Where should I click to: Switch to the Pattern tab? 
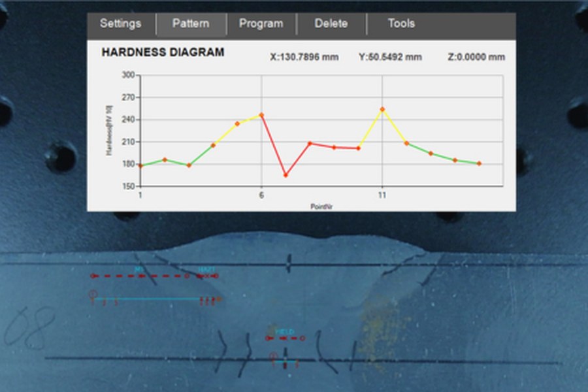coord(191,24)
